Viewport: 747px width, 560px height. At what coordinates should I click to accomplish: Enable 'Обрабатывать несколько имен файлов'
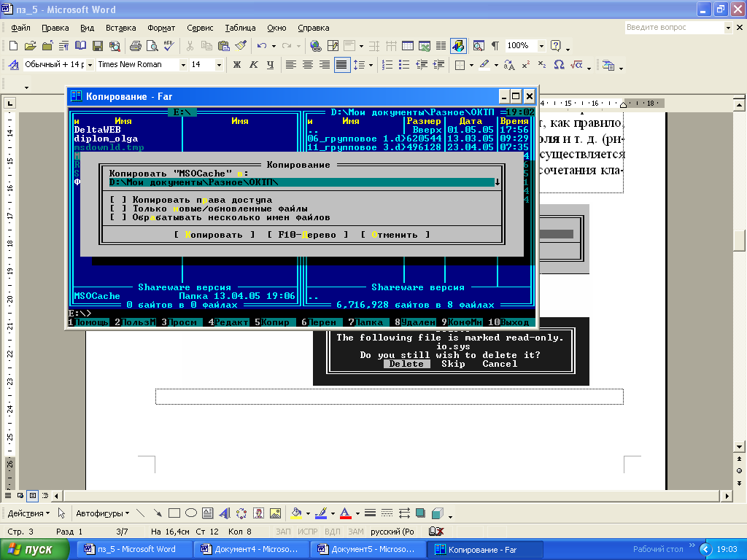coord(118,217)
